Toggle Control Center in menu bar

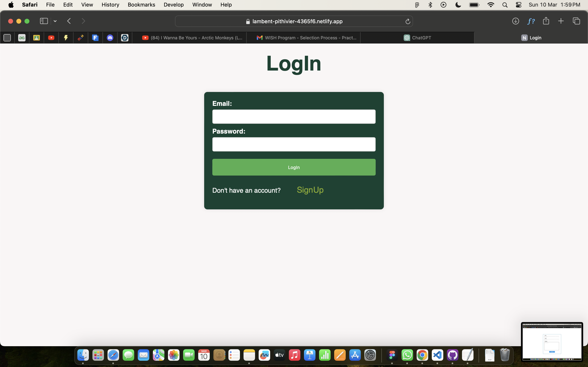(519, 5)
